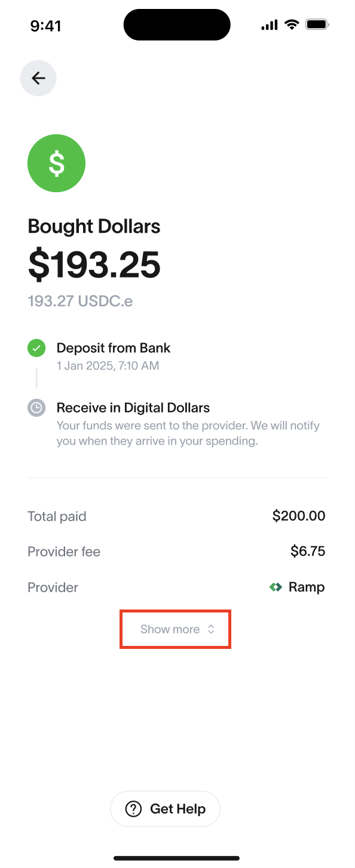Tap the Wi-Fi status icon
Screen dimensions: 355x868
click(x=292, y=24)
